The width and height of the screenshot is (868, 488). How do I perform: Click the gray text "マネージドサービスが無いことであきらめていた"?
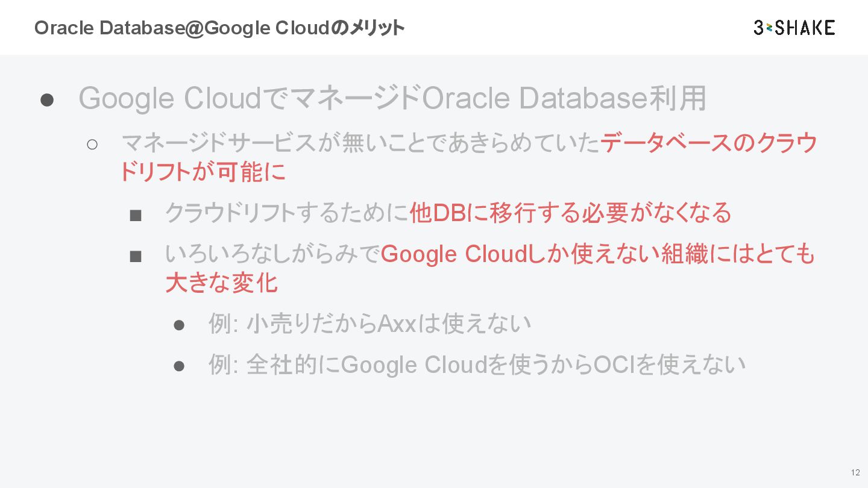[x=360, y=143]
